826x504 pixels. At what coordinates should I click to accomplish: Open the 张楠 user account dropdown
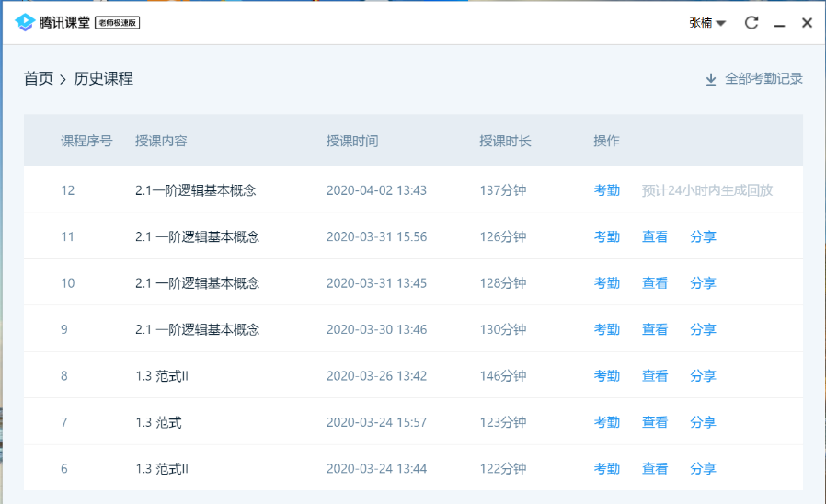pos(706,23)
